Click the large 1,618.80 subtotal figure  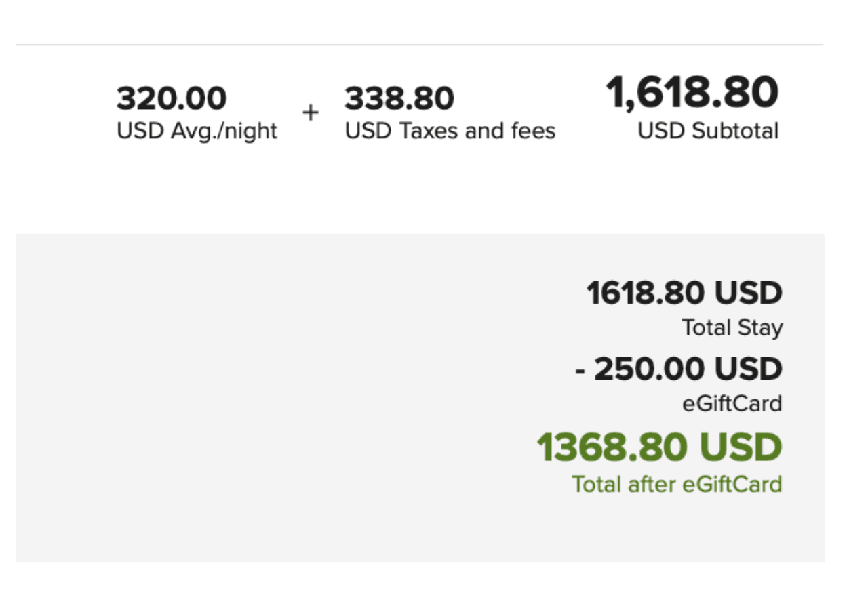[x=692, y=93]
